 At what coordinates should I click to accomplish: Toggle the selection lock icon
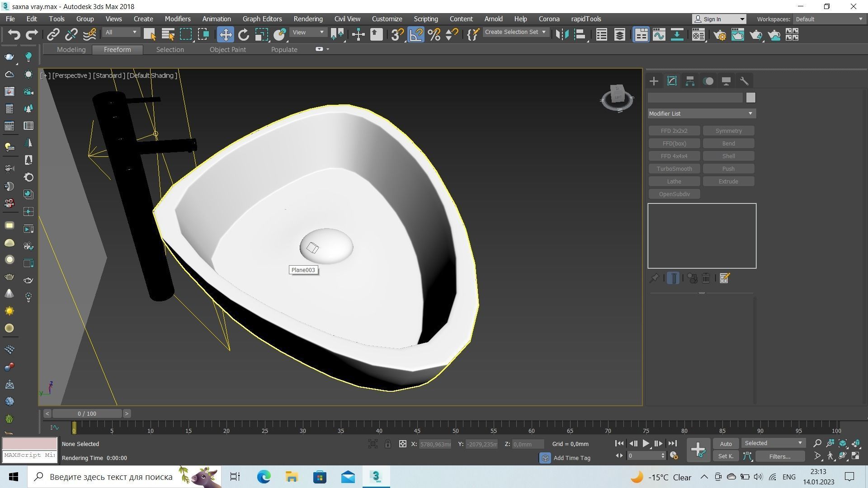(x=388, y=444)
